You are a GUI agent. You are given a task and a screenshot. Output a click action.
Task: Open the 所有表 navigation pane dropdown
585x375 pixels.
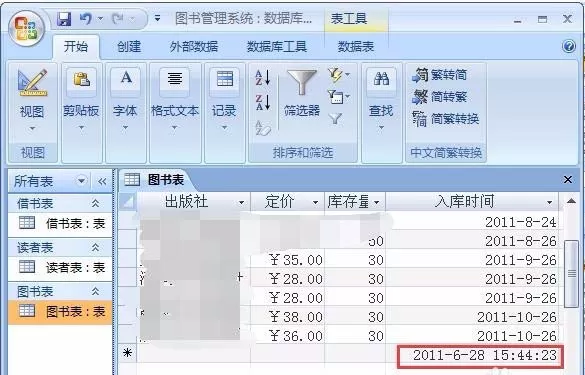coord(81,181)
